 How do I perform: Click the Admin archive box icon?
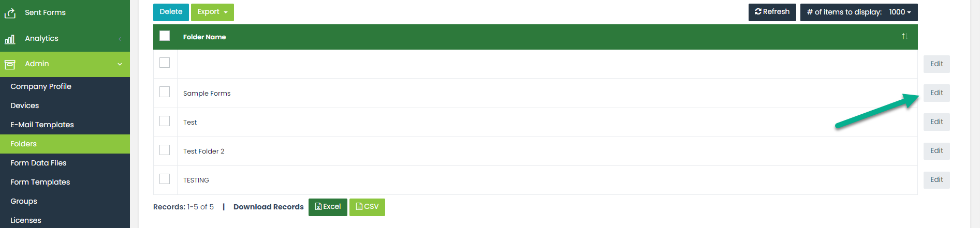[10, 64]
